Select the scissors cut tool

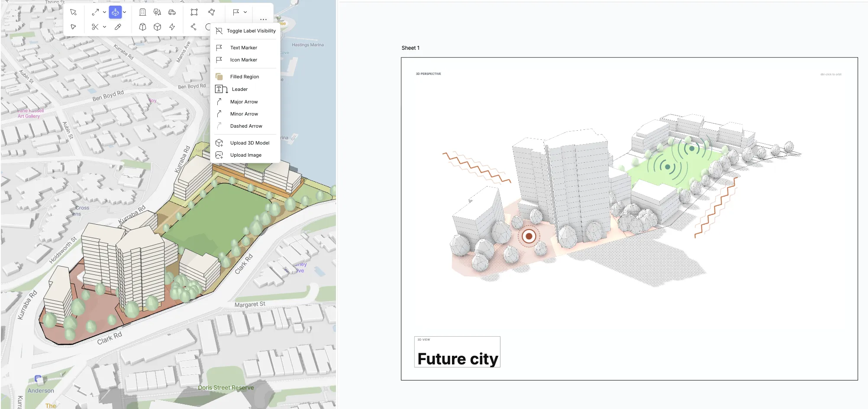[x=95, y=27]
